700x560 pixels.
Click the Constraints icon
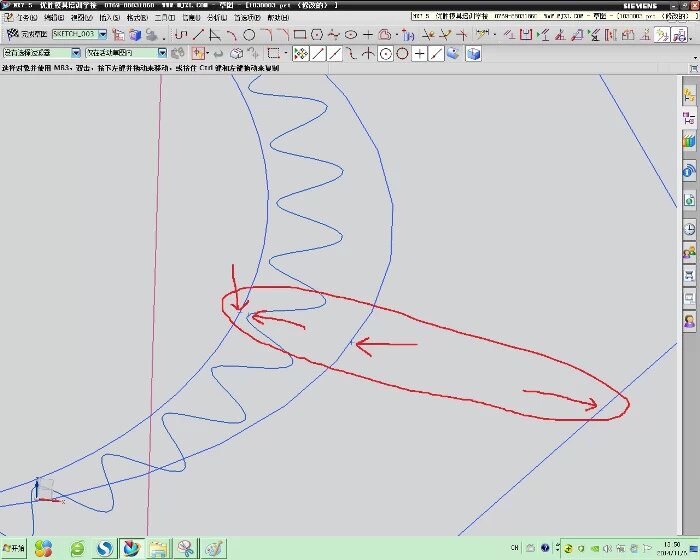[x=509, y=35]
